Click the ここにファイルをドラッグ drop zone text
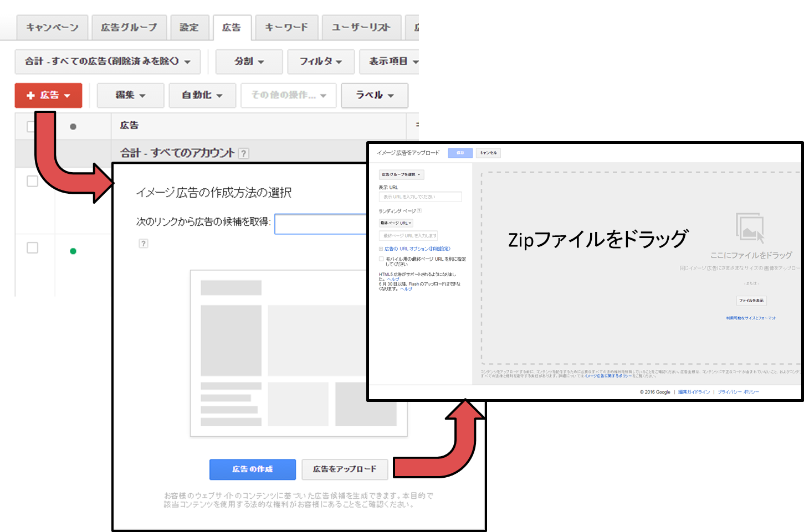Image resolution: width=804 pixels, height=532 pixels. tap(751, 255)
